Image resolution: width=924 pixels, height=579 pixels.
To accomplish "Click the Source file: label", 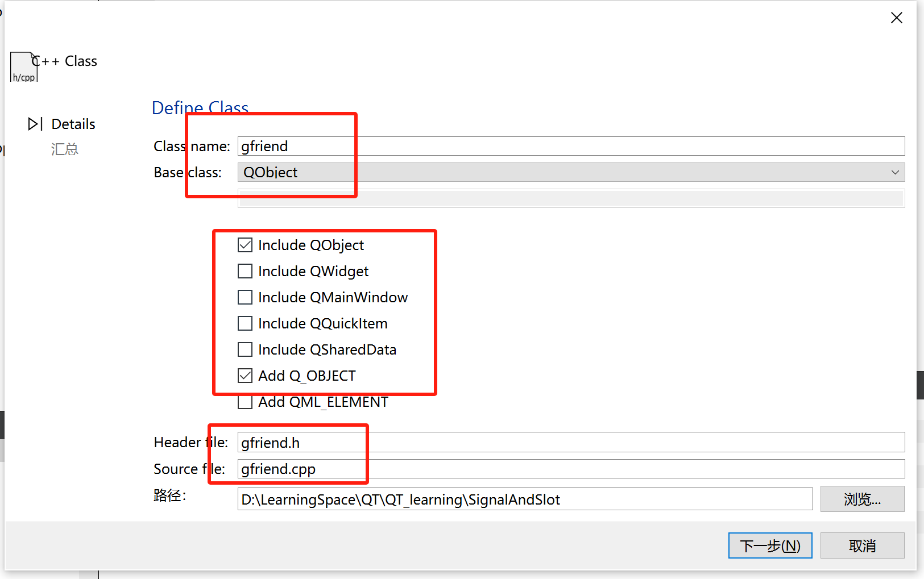I will 189,469.
